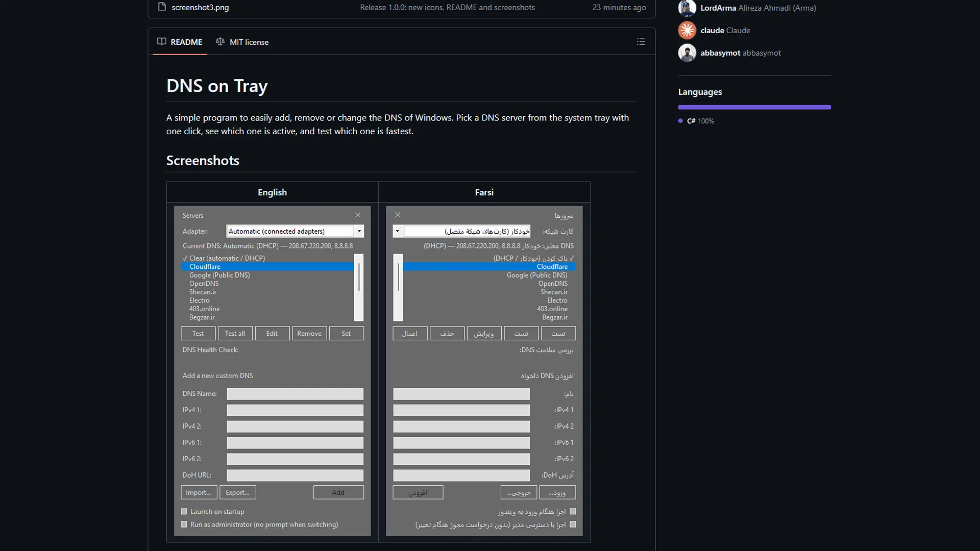Click the Farsi 'اعمال' button
The height and width of the screenshot is (551, 980).
point(410,333)
